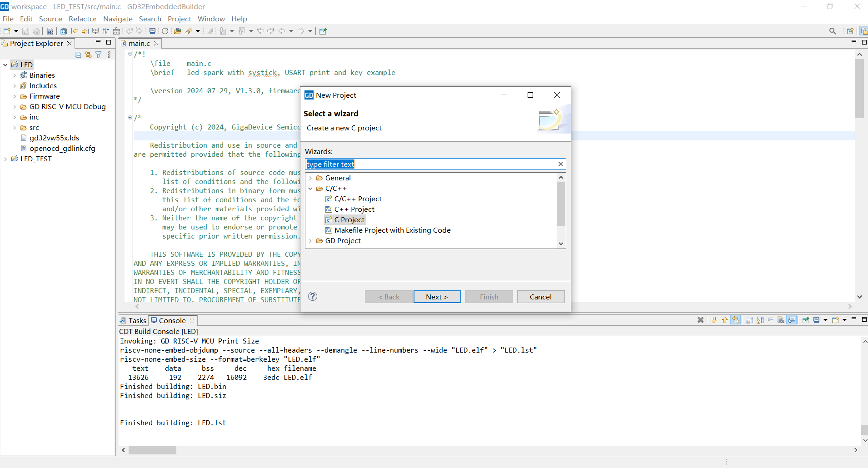868x468 pixels.
Task: Click the Refresh icon in main toolbar
Action: point(165,31)
